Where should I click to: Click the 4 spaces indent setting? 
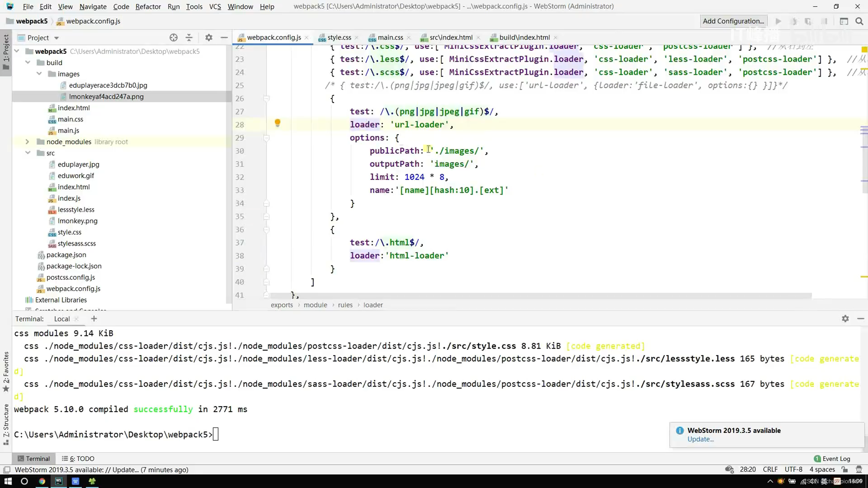tap(822, 469)
